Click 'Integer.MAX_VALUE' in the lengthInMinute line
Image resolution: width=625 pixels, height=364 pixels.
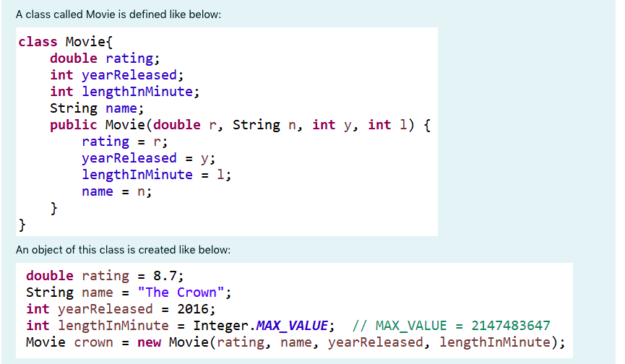[x=261, y=326]
